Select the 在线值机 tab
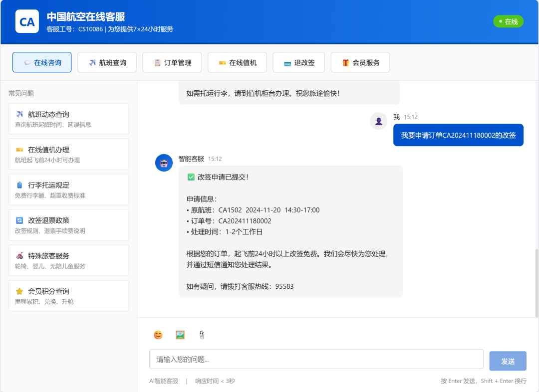539x392 pixels. pos(237,62)
